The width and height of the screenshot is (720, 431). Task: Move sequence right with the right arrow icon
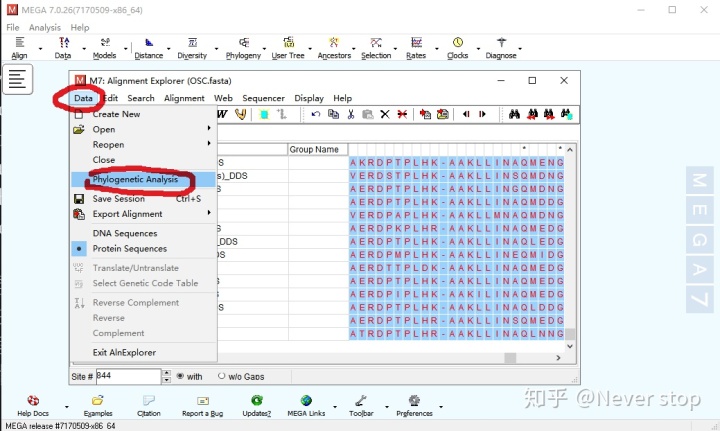coord(482,114)
